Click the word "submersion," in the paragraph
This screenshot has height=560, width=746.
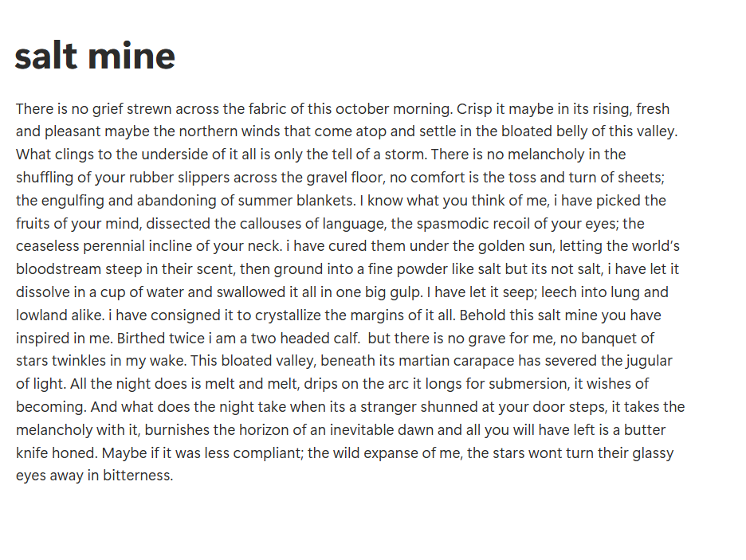click(529, 384)
